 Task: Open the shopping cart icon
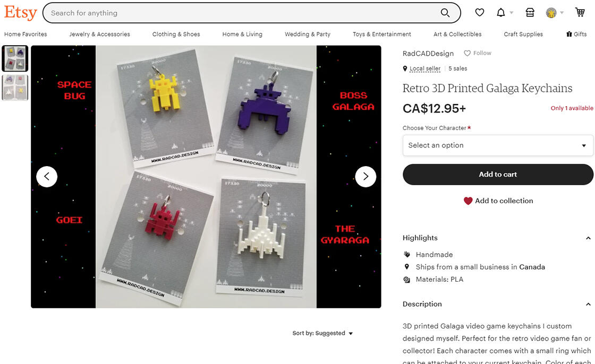coord(580,13)
